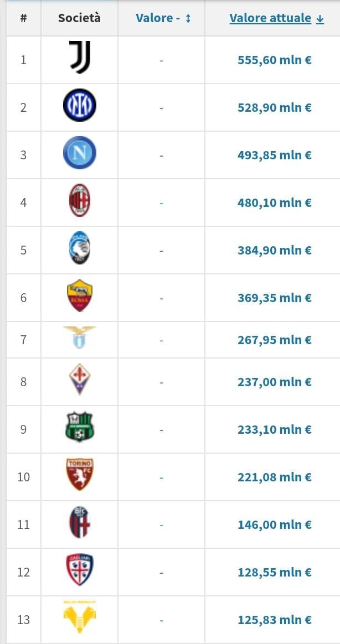The image size is (340, 644).
Task: Click the 125,83 mln € value
Action: click(x=274, y=620)
